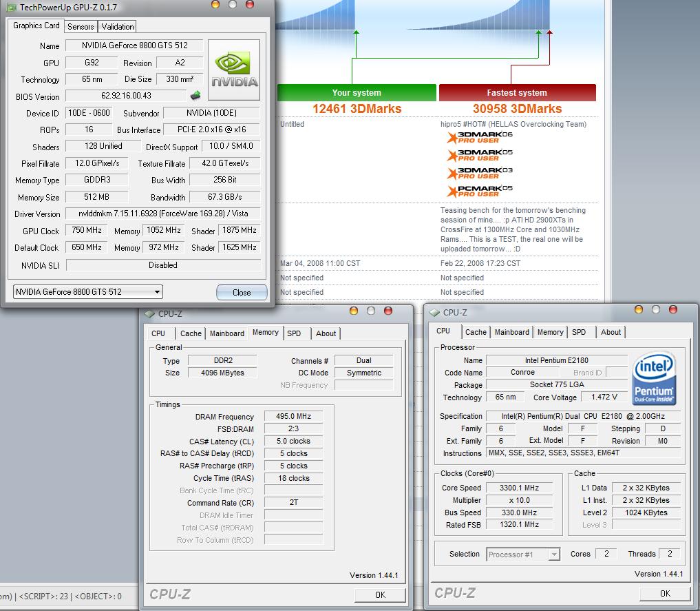Click the hipro5 #HOT# user name

tap(513, 124)
